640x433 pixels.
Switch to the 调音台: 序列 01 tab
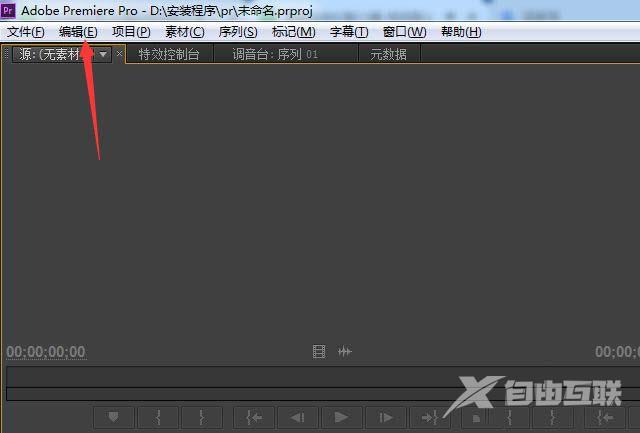[x=275, y=54]
